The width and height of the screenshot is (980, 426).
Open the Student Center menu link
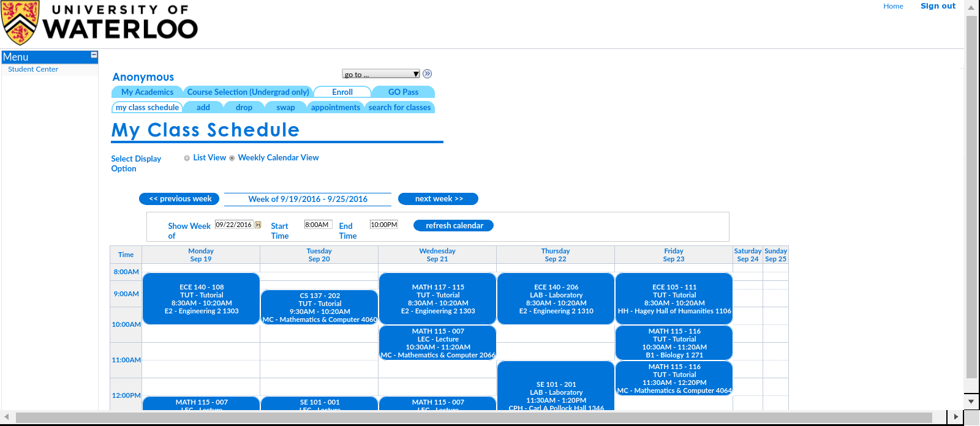[33, 69]
